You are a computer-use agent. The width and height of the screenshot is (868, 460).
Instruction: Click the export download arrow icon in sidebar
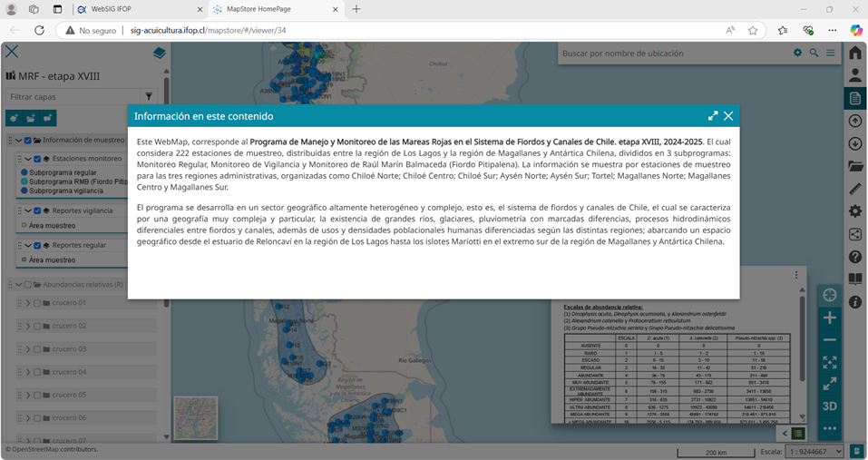coord(855,143)
